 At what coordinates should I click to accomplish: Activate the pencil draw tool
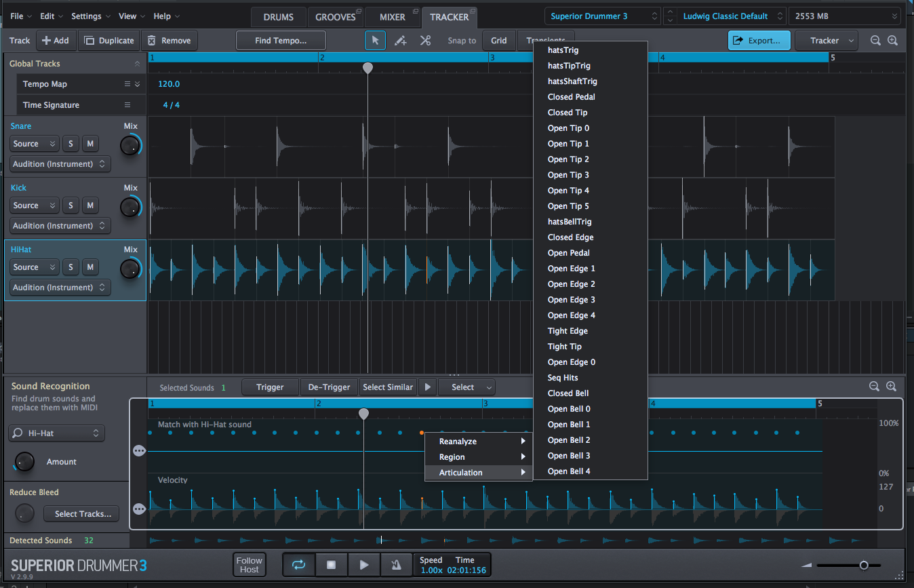[400, 40]
